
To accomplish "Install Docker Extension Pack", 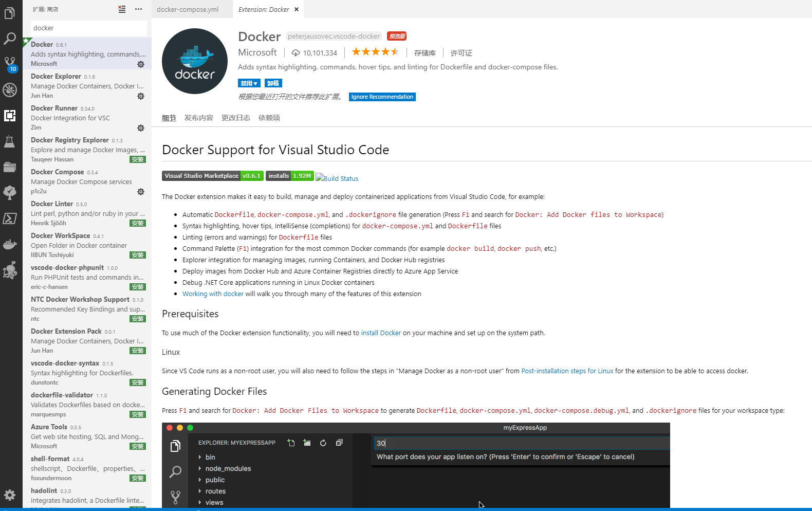I will pos(138,351).
